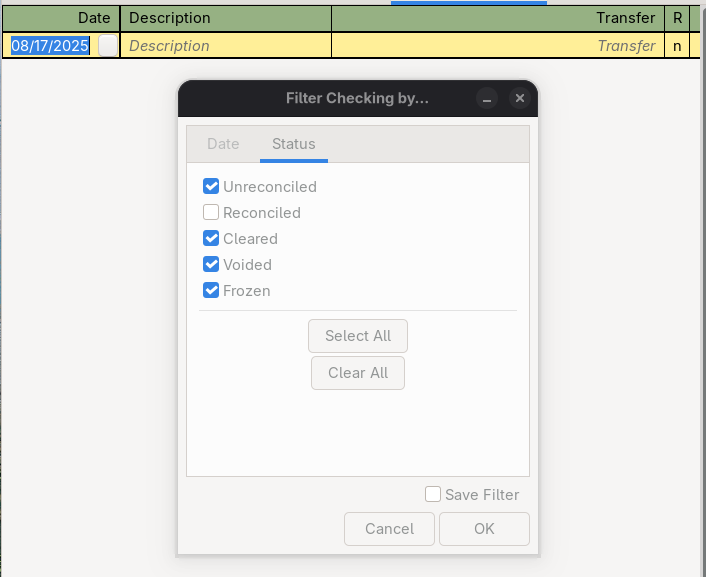This screenshot has height=577, width=706.
Task: Open the calendar popup beside the date
Action: [107, 46]
